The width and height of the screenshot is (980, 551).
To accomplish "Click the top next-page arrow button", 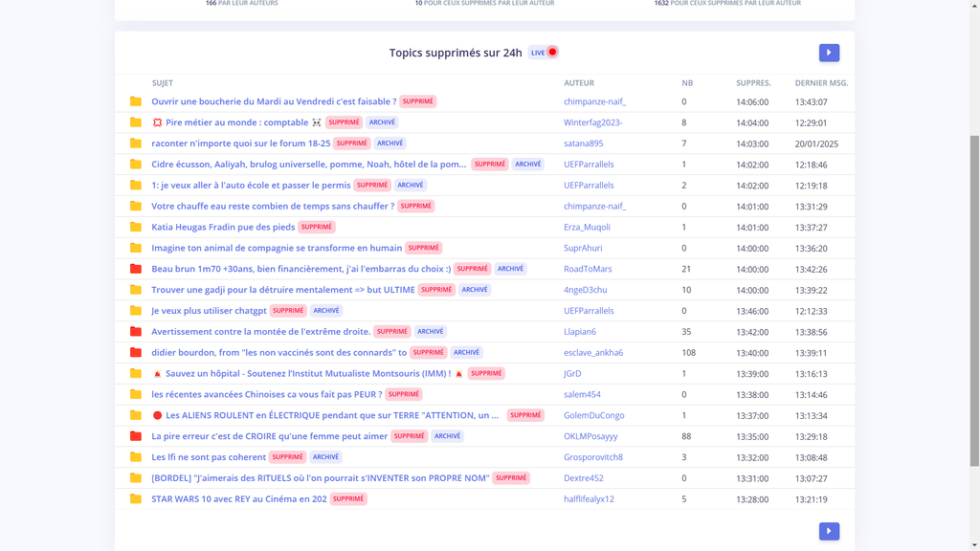I will pos(829,53).
